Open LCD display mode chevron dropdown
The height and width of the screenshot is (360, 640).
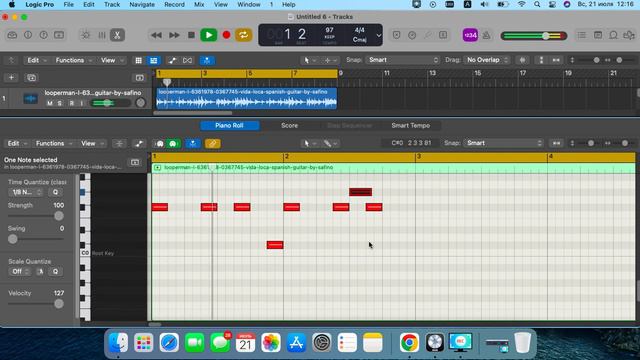379,36
